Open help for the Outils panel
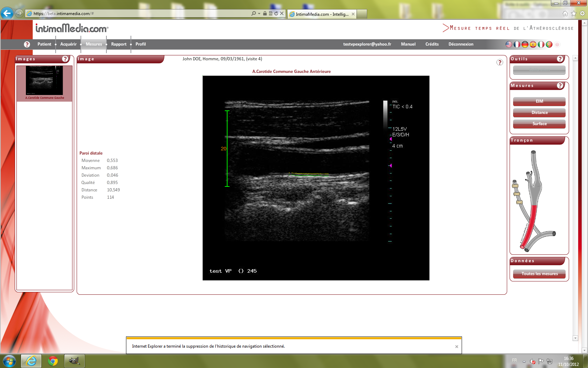The width and height of the screenshot is (588, 368). tap(560, 59)
